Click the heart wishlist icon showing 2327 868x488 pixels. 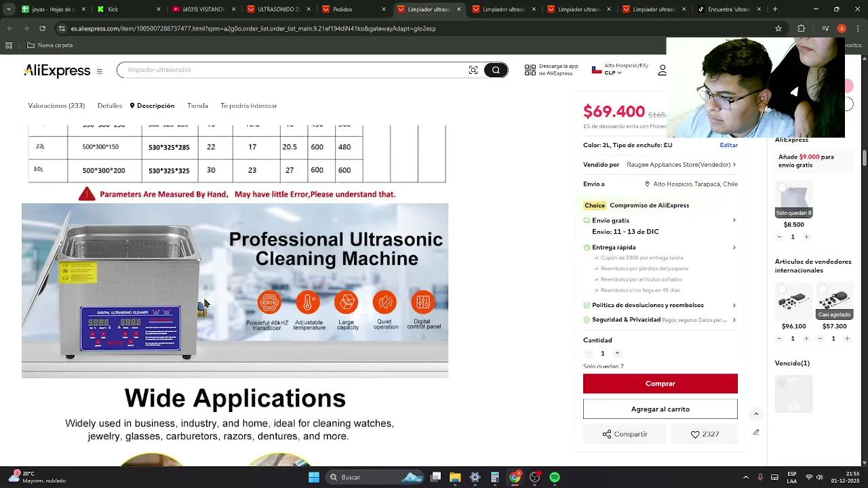pyautogui.click(x=695, y=434)
